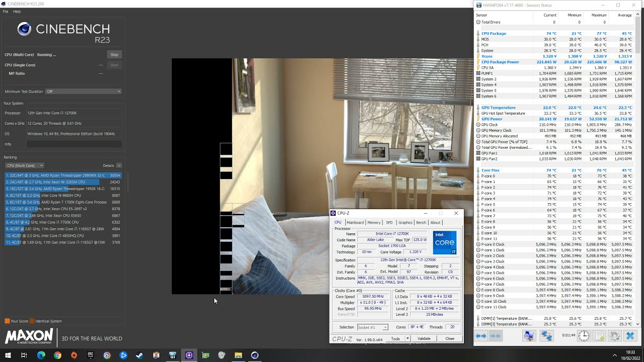Image resolution: width=644 pixels, height=362 pixels.
Task: Click the Intel Core i7 logo in CPU-Z
Action: pos(445,242)
